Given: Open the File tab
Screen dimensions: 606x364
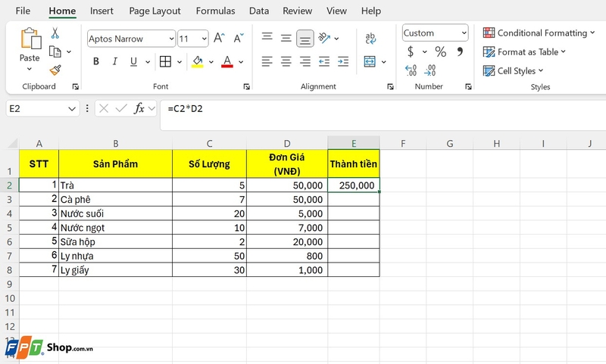Looking at the screenshot, I should (23, 11).
